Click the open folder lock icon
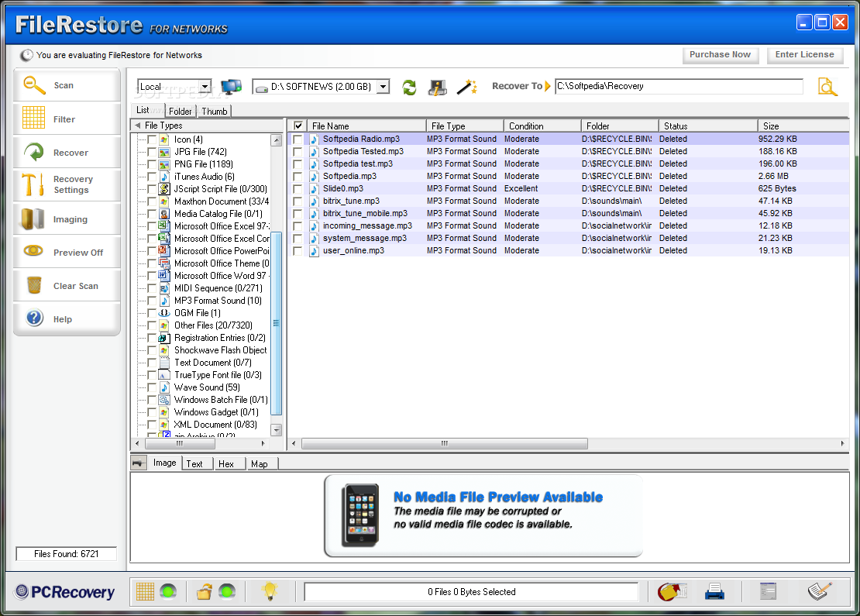The height and width of the screenshot is (616, 860). tap(204, 591)
